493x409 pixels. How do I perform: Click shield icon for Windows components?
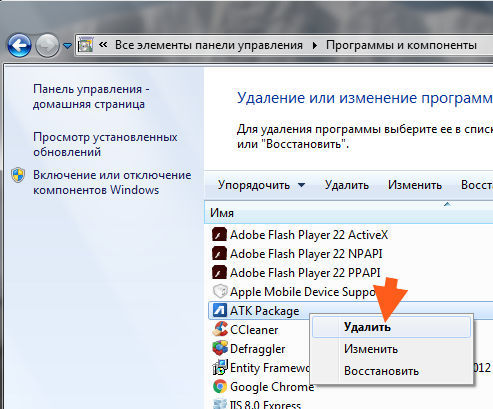pos(18,175)
